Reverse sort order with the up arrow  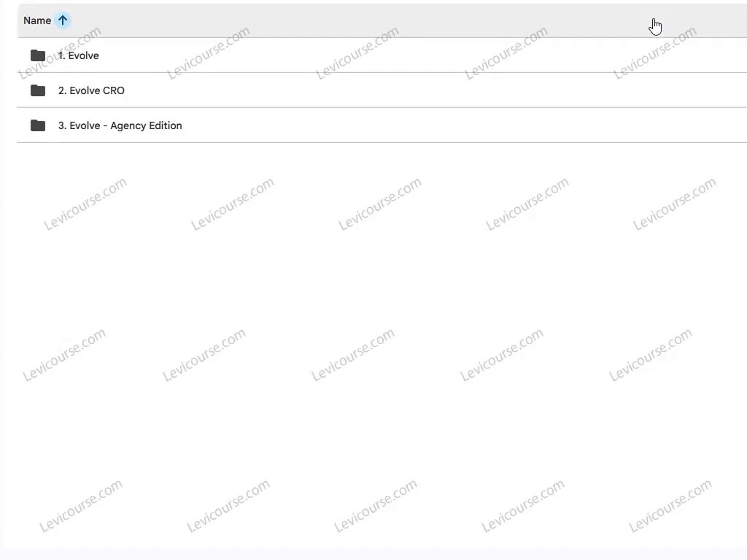click(63, 20)
